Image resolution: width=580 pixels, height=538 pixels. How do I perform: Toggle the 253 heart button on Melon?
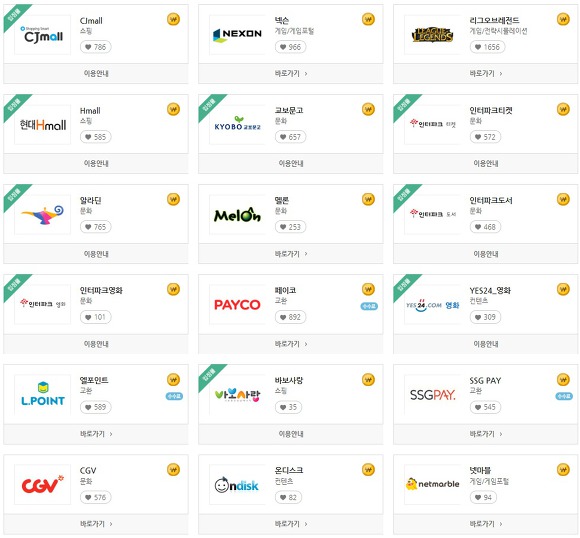[x=290, y=227]
